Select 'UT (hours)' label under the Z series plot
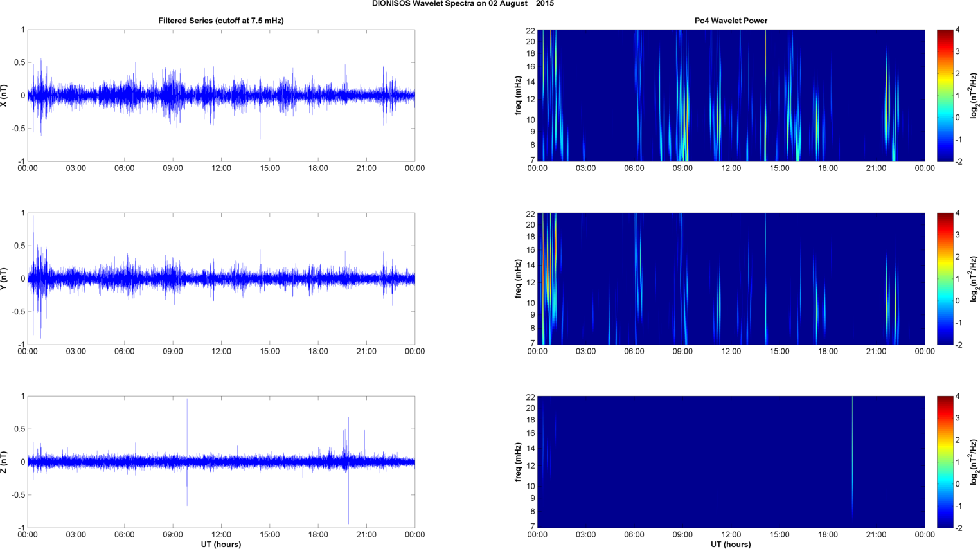The width and height of the screenshot is (980, 549). (221, 544)
